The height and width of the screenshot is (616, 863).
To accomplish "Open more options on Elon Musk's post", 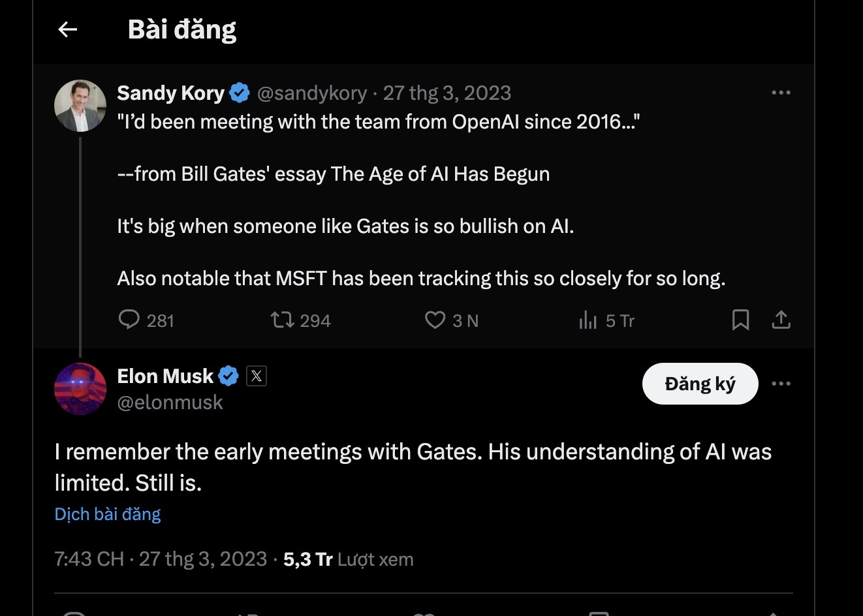I will 781,384.
